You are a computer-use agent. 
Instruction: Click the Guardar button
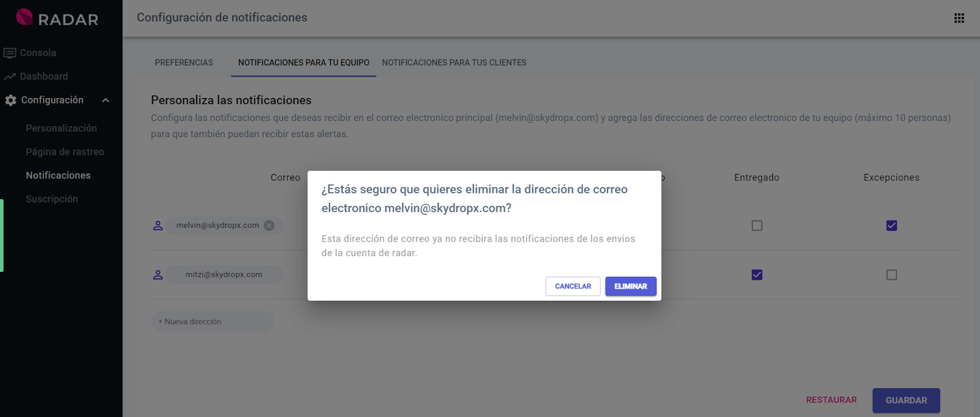point(906,400)
